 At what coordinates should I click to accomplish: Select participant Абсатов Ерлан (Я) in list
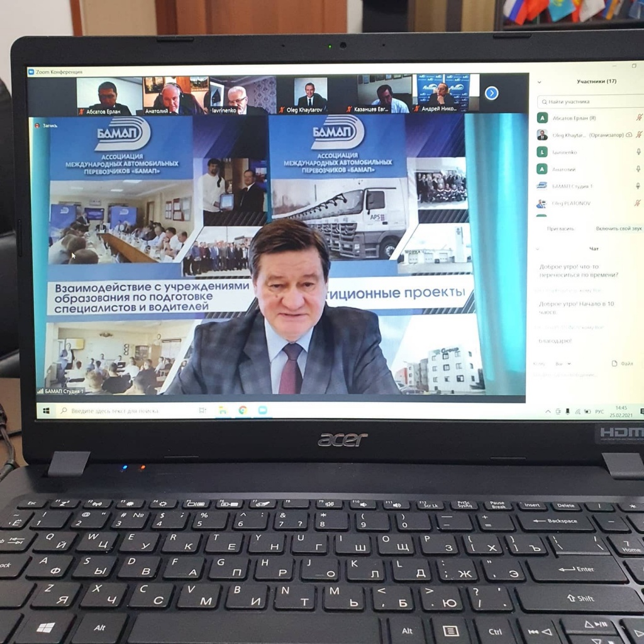590,118
